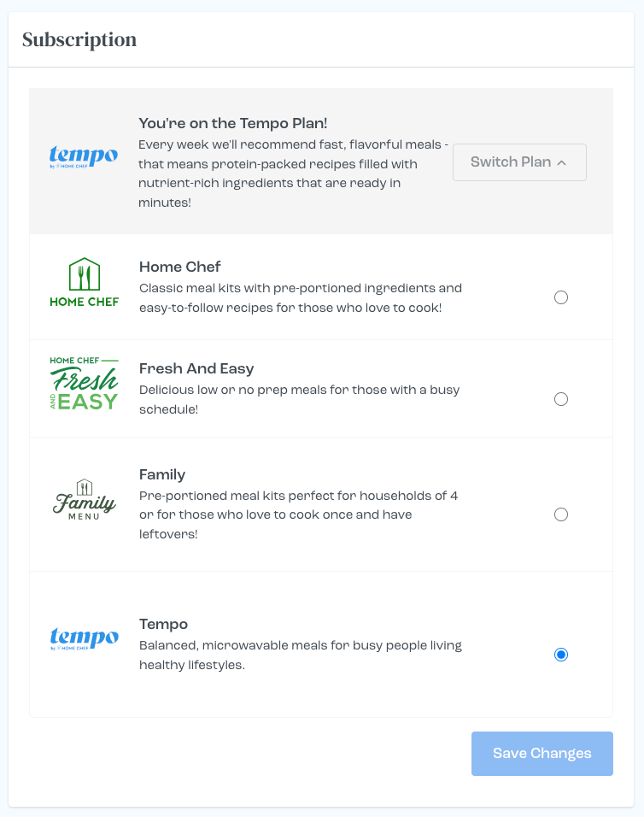Select the Home Chef radio button
The width and height of the screenshot is (644, 817).
[x=561, y=297]
